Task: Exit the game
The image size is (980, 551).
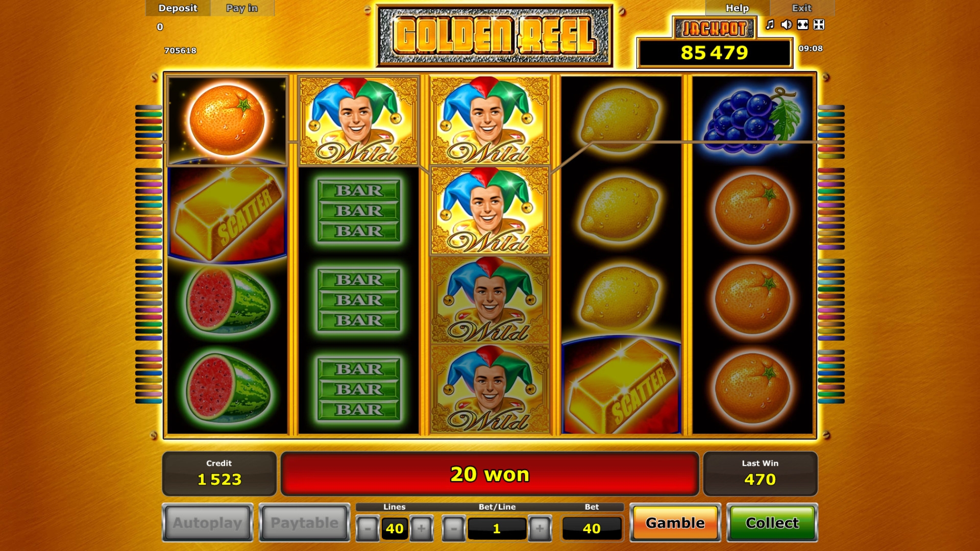Action: click(801, 8)
